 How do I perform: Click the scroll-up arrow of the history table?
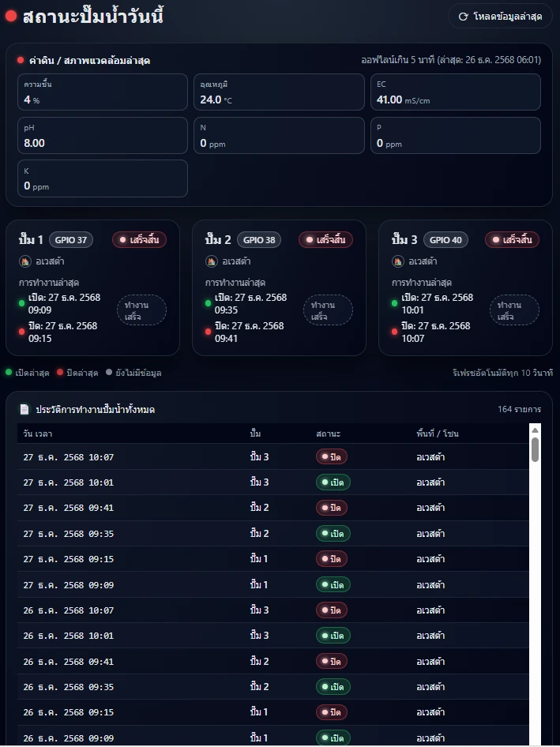tap(535, 430)
